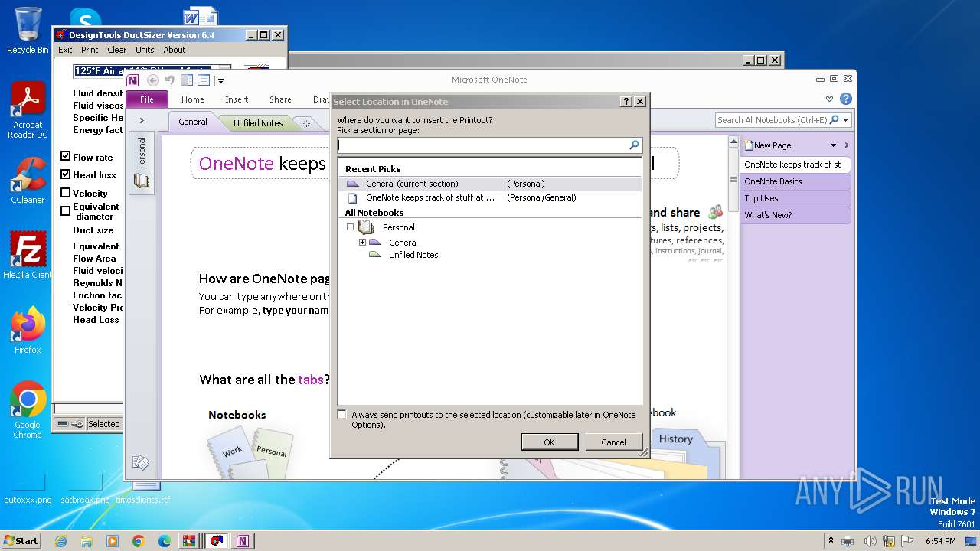
Task: Expand the General section tree node
Action: click(362, 242)
